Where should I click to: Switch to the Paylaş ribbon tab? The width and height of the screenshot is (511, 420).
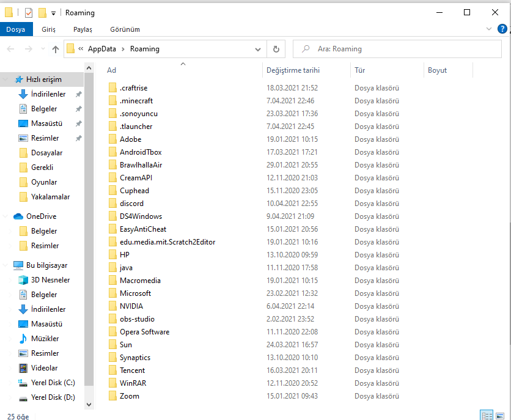pos(83,29)
